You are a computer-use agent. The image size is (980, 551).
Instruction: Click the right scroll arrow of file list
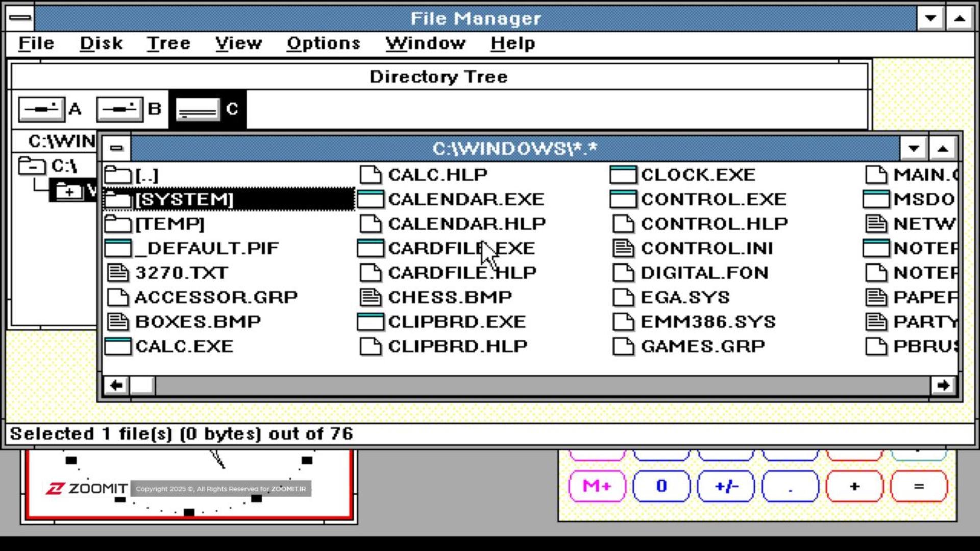[x=943, y=385]
